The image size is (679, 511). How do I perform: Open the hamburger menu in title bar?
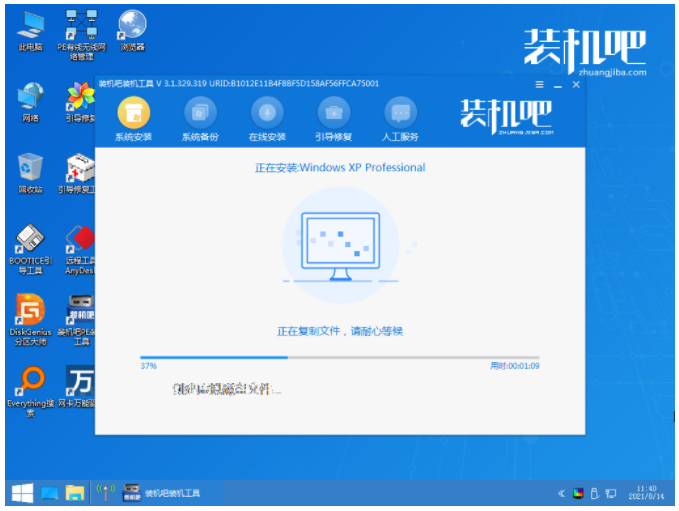(x=539, y=84)
